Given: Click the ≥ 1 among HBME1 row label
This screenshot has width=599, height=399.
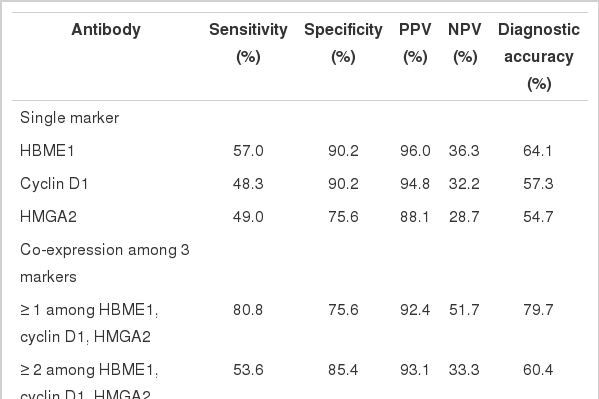Looking at the screenshot, I should (89, 323).
